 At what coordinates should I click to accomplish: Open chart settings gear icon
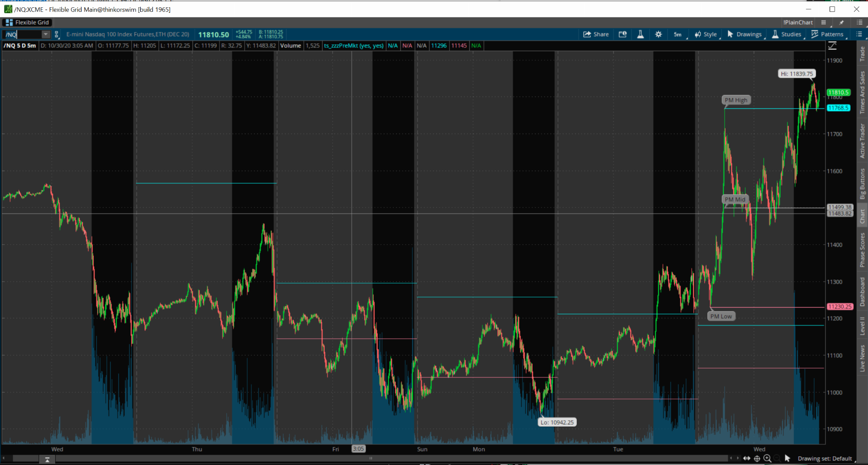658,34
